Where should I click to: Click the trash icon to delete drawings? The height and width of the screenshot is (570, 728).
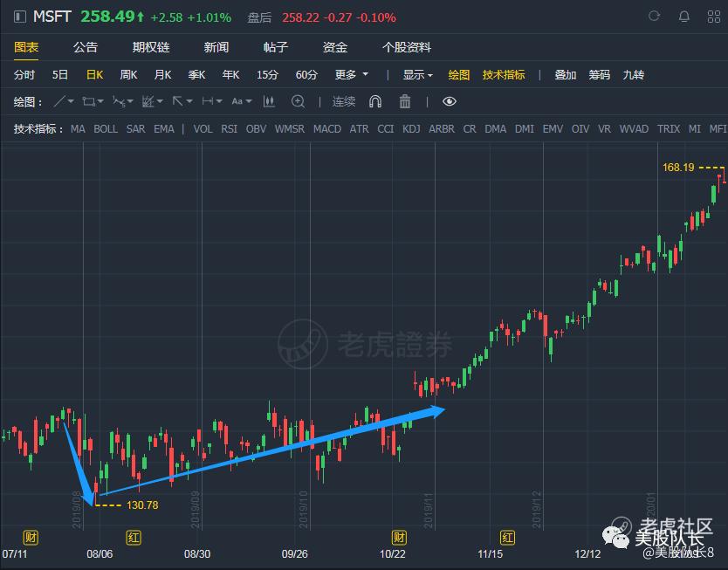pos(405,101)
